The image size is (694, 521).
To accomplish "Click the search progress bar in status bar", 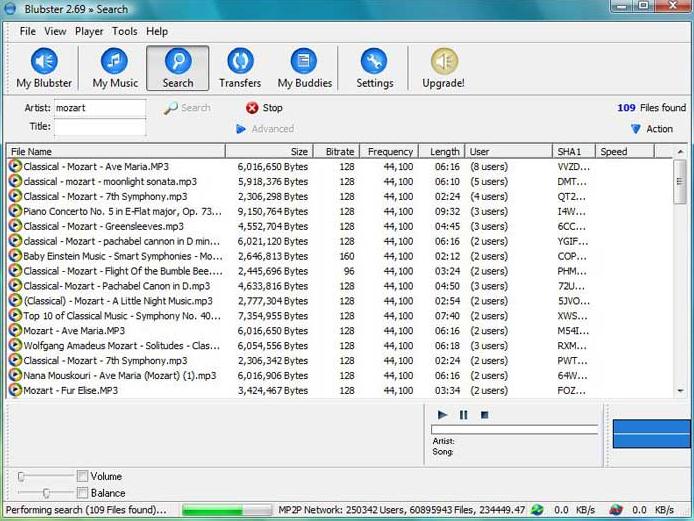I will click(x=227, y=510).
